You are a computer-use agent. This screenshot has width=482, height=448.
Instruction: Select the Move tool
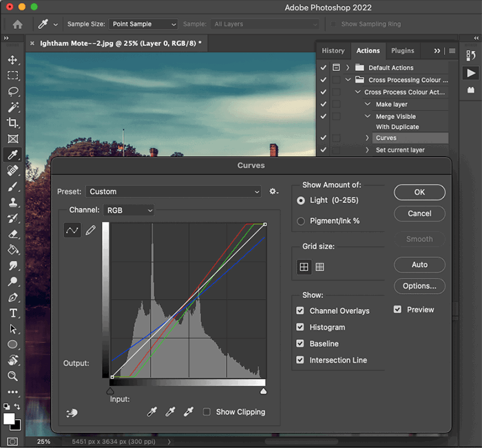point(12,60)
